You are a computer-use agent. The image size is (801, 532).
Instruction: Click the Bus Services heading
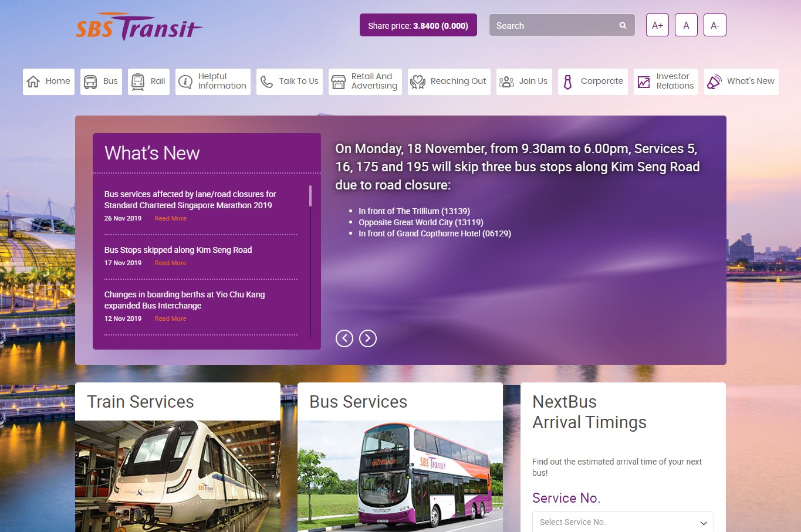[359, 402]
